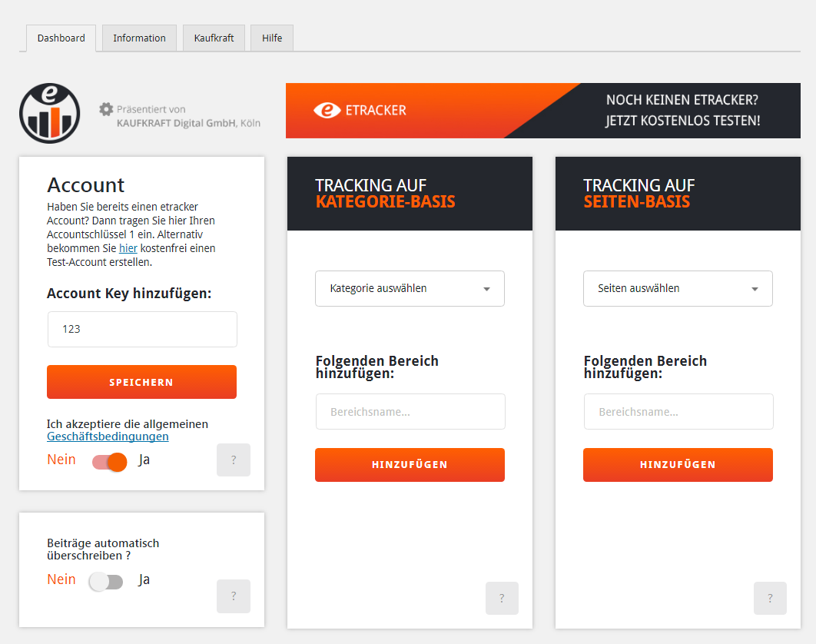Image resolution: width=816 pixels, height=644 pixels.
Task: Open help question mark in Seiten-Basis card
Action: click(x=770, y=598)
